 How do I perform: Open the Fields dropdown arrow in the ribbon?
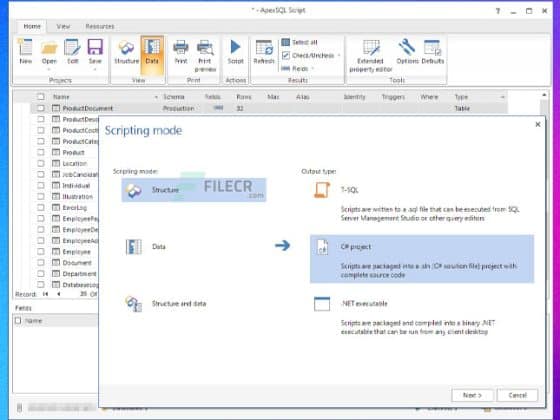click(313, 68)
